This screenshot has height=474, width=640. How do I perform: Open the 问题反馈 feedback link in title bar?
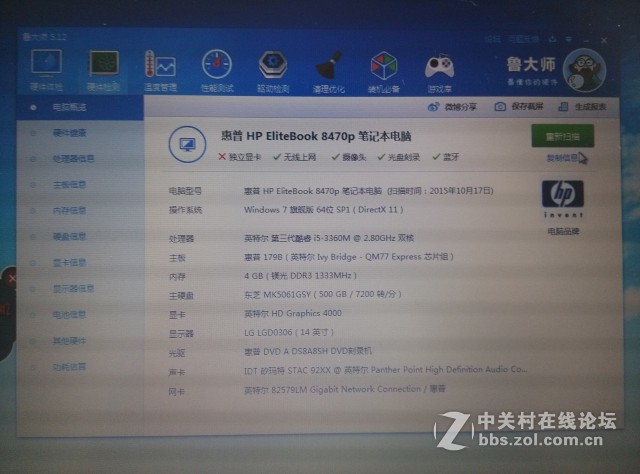coord(523,39)
